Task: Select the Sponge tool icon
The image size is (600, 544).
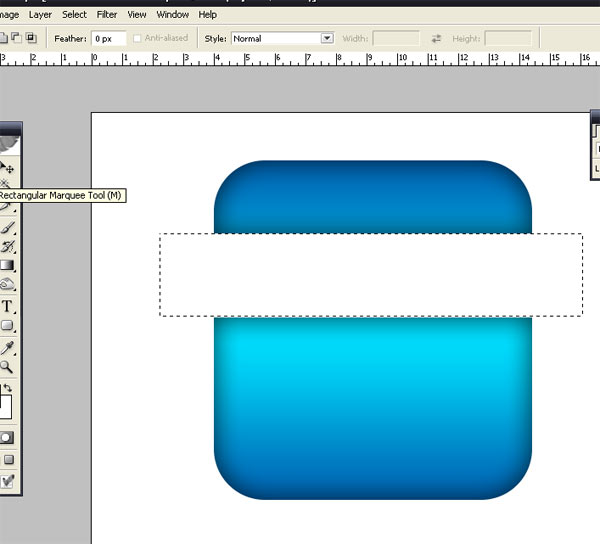Action: [x=8, y=284]
